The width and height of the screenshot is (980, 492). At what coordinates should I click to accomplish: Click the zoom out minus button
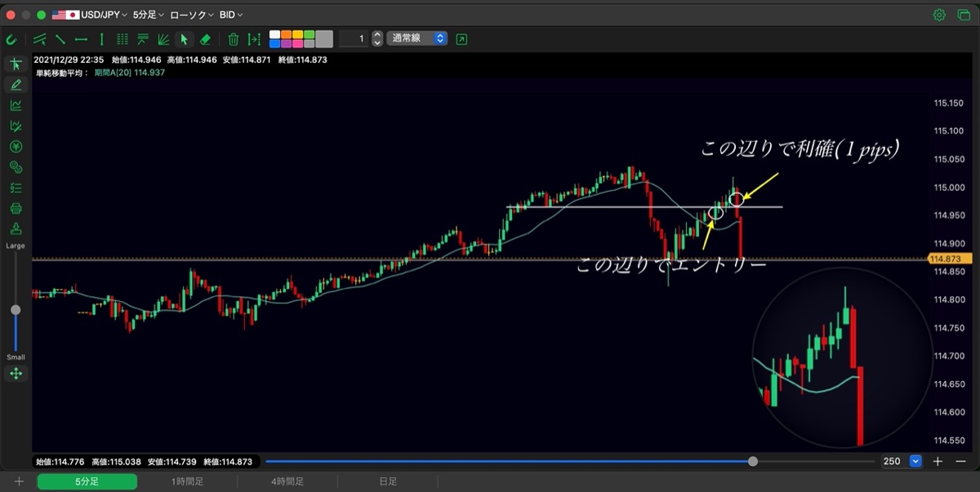coord(959,461)
